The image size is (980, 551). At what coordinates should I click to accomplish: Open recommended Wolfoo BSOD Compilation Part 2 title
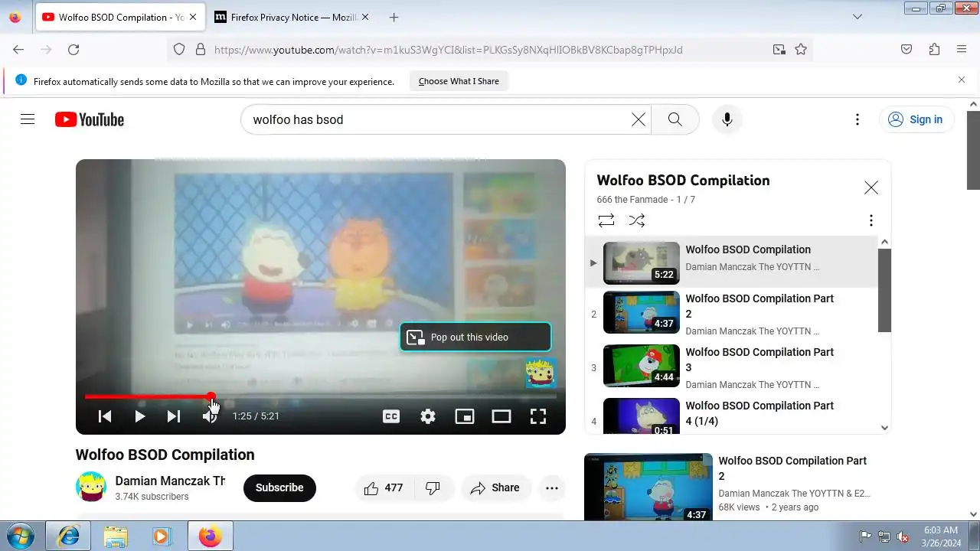tap(792, 468)
